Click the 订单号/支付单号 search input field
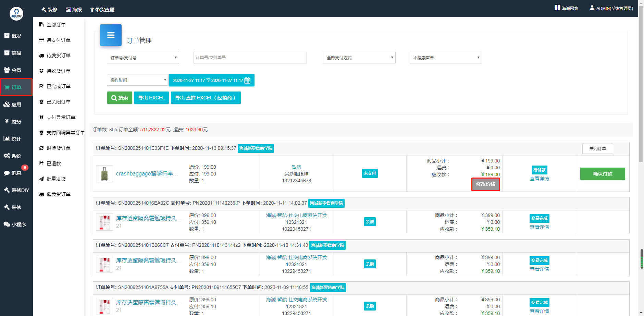Image resolution: width=644 pixels, height=316 pixels. [x=250, y=58]
